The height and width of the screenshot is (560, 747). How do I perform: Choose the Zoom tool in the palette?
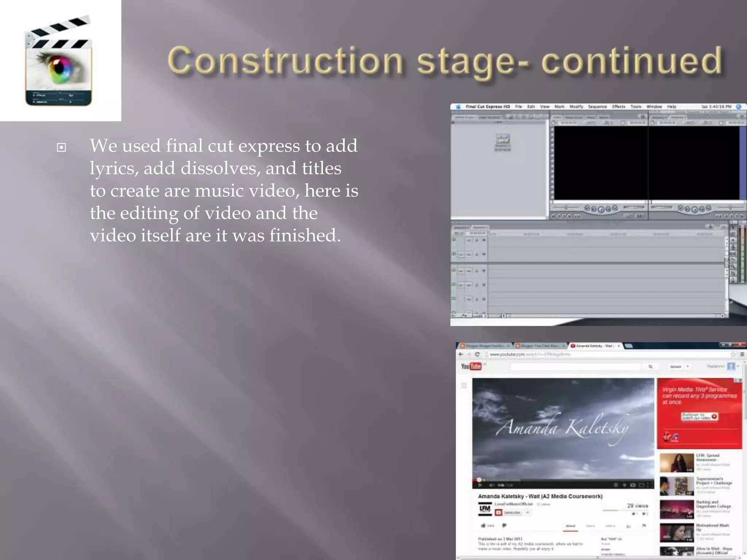(733, 267)
